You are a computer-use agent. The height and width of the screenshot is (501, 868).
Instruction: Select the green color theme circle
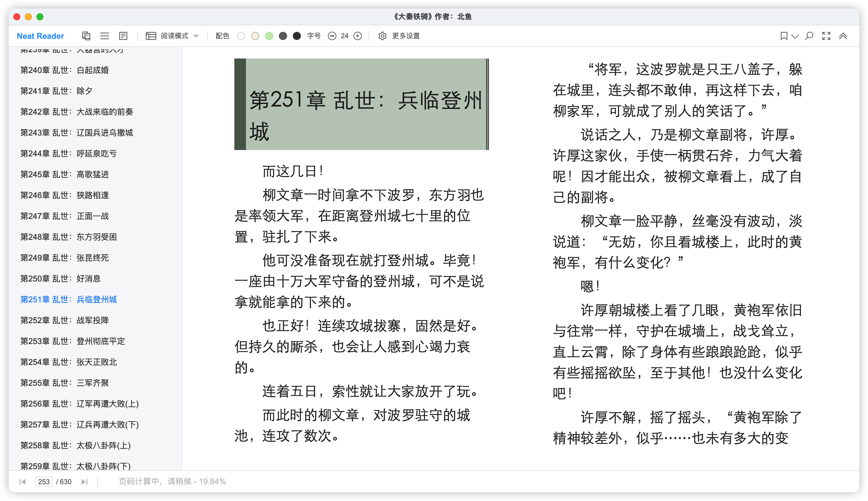coord(269,36)
